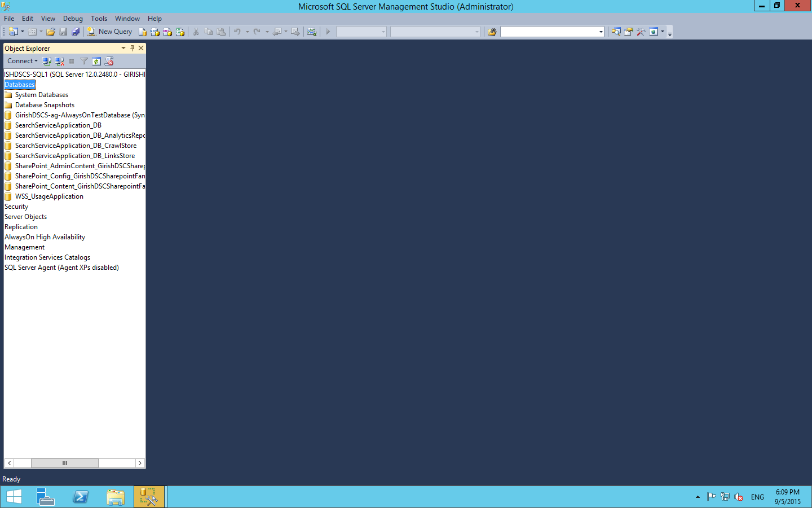This screenshot has width=812, height=508.
Task: Open Object Explorer window position dropdown arrow
Action: coord(123,48)
